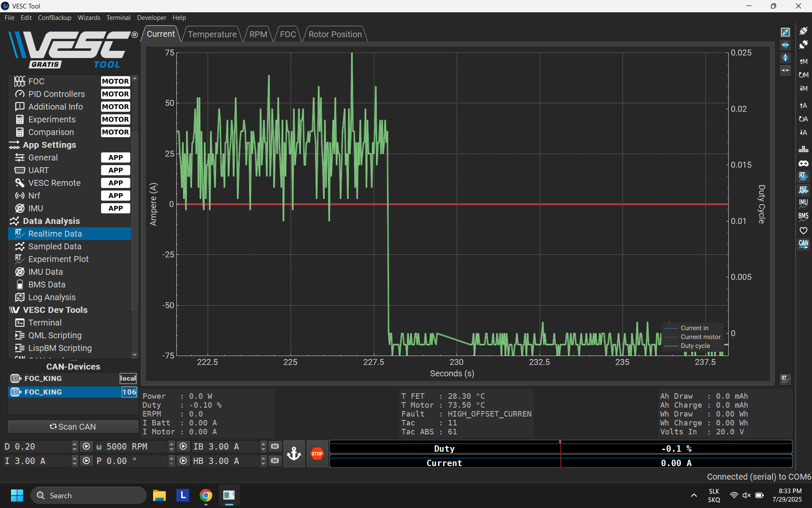812x508 pixels.
Task: Apply HB 3.00 A handbrake icon
Action: 275,461
